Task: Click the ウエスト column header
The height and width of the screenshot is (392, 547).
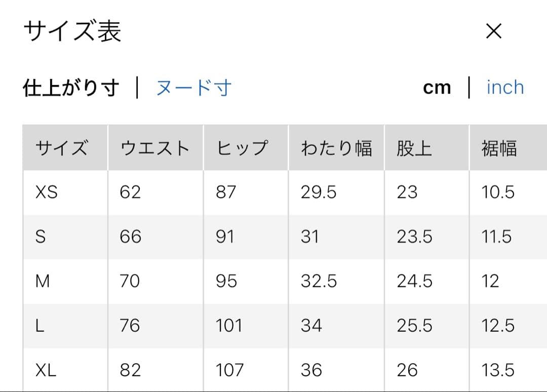Action: click(154, 148)
